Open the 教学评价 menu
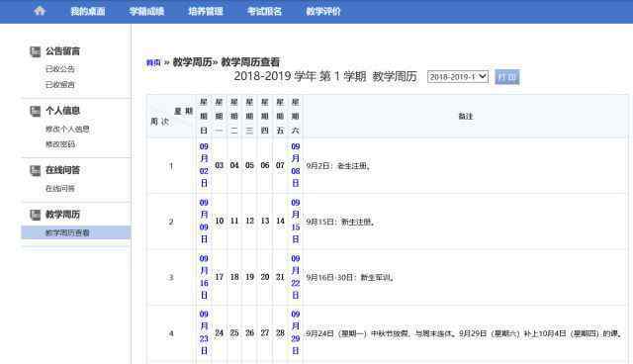 323,11
